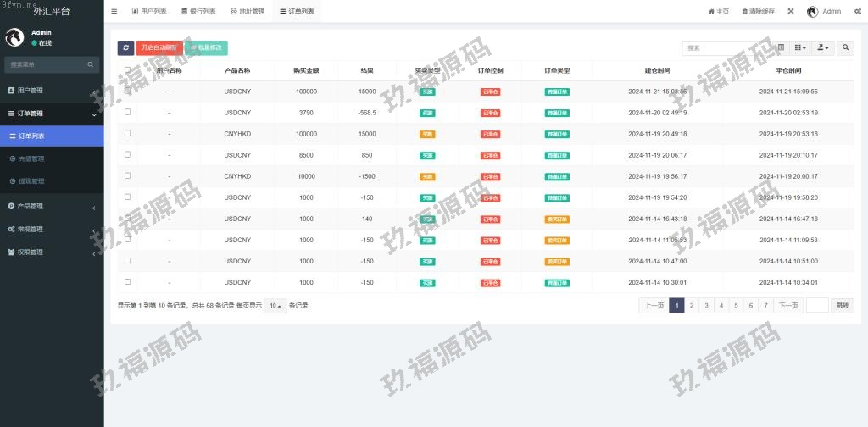Click the red 开启自动刷新 button
Image resolution: width=868 pixels, height=427 pixels.
[x=159, y=48]
